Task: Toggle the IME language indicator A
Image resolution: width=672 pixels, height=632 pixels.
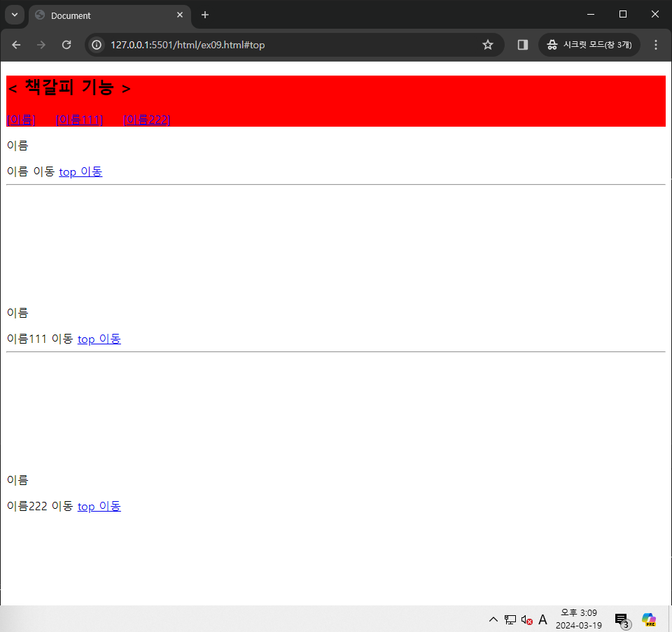Action: [x=542, y=619]
